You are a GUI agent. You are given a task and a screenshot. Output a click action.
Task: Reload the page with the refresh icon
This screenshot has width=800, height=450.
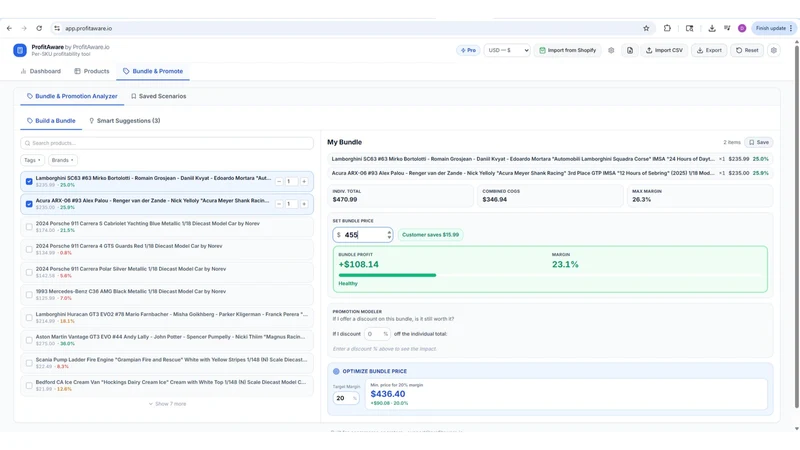point(39,28)
